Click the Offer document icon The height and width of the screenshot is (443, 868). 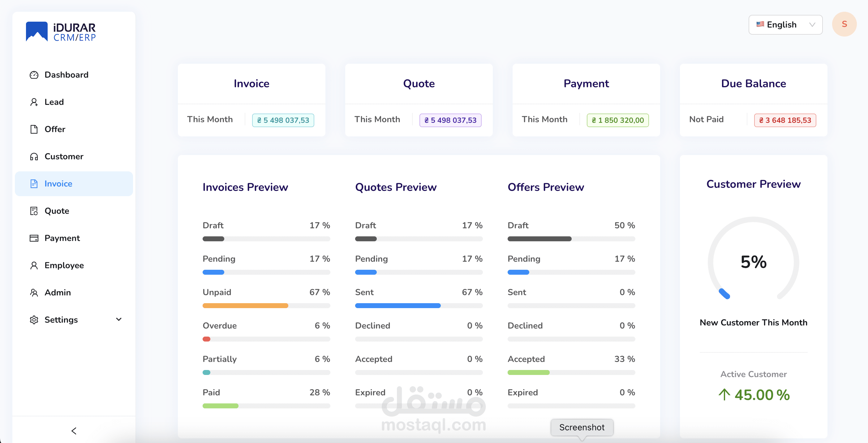34,129
